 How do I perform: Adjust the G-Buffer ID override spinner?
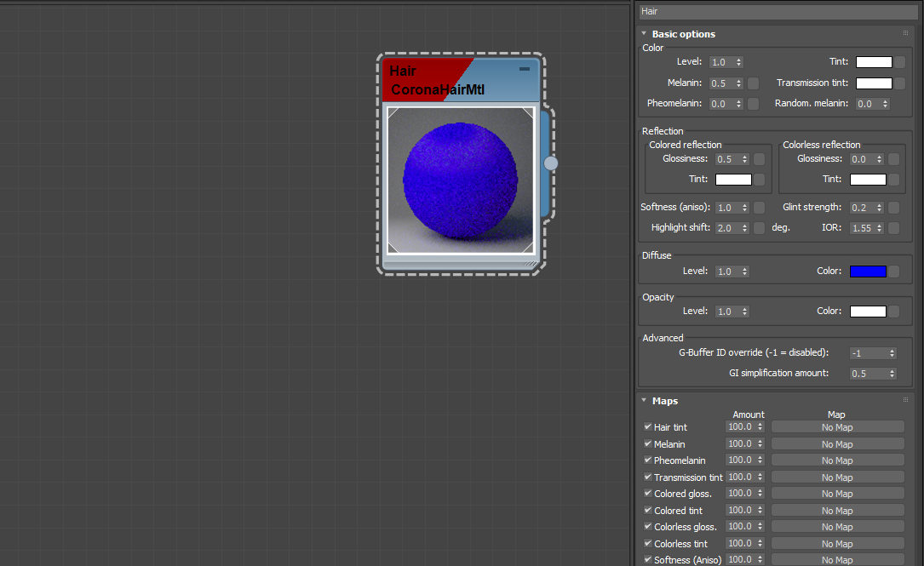[x=892, y=353]
